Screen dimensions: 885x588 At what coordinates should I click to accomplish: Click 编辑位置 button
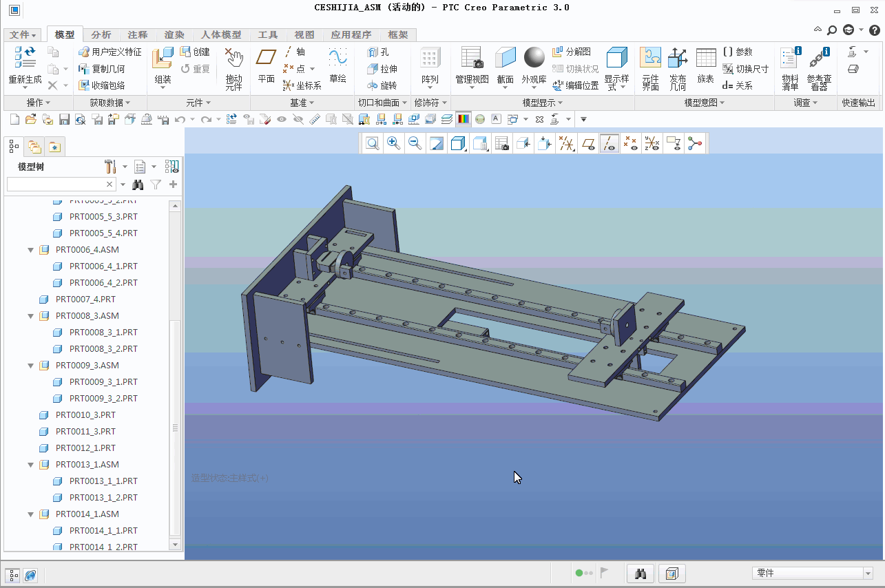pos(575,85)
